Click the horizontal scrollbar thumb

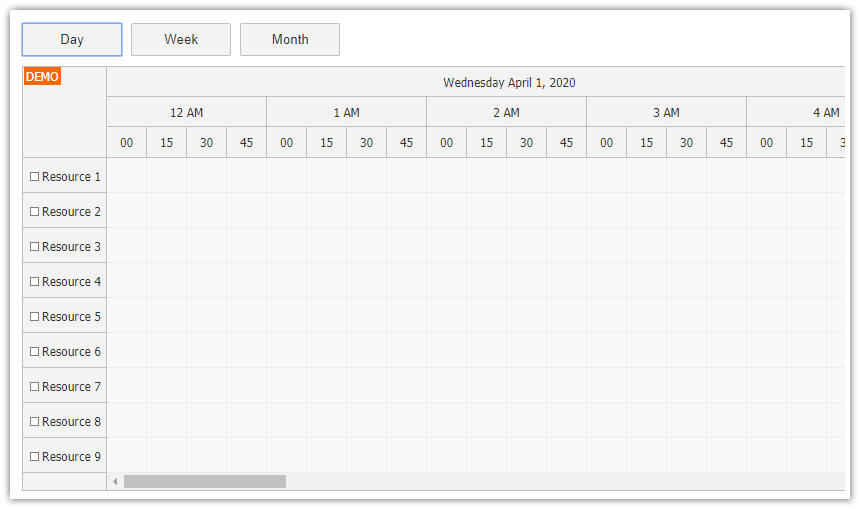point(205,482)
